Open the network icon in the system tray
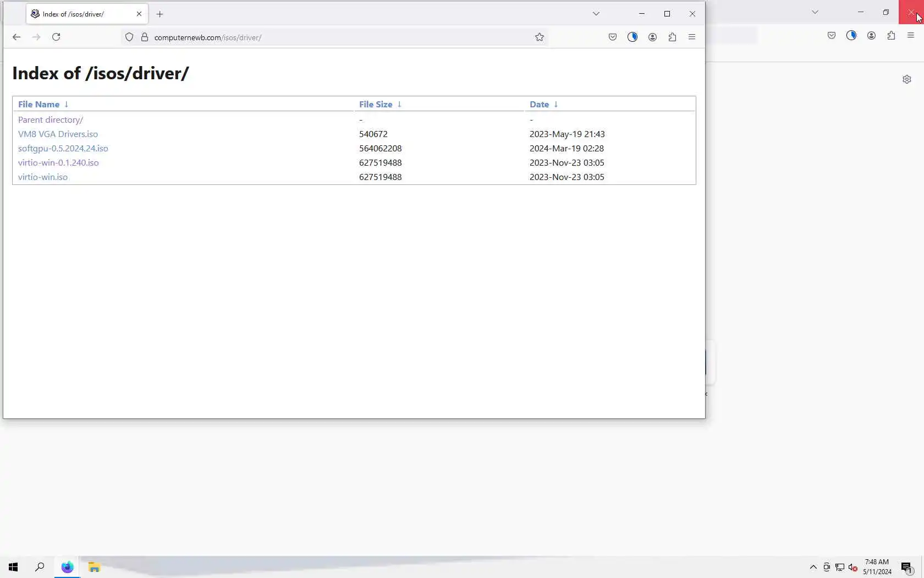Viewport: 924px width, 578px height. point(840,567)
